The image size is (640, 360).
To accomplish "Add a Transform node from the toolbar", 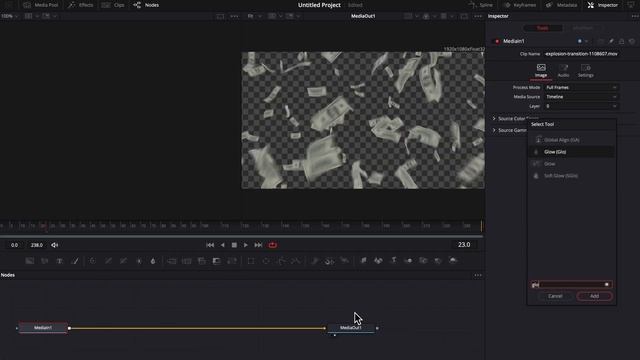I will pyautogui.click(x=232, y=261).
